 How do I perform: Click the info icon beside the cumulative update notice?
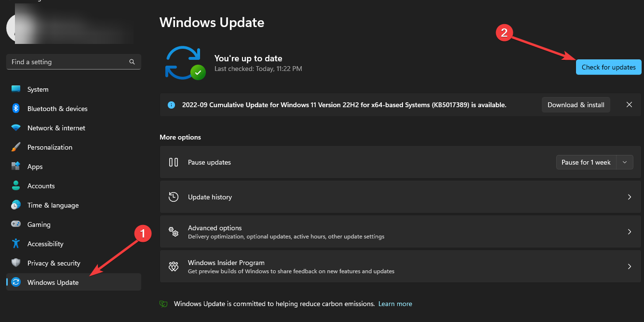[171, 105]
